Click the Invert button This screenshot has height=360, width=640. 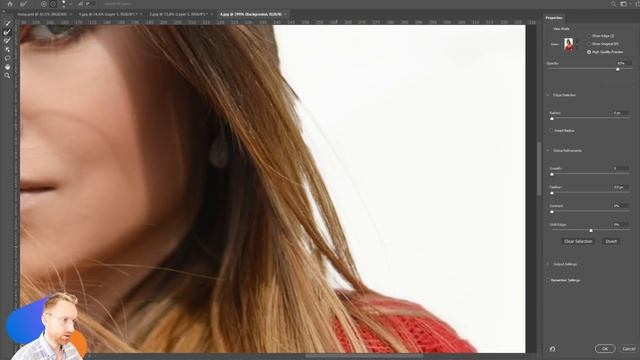(611, 242)
